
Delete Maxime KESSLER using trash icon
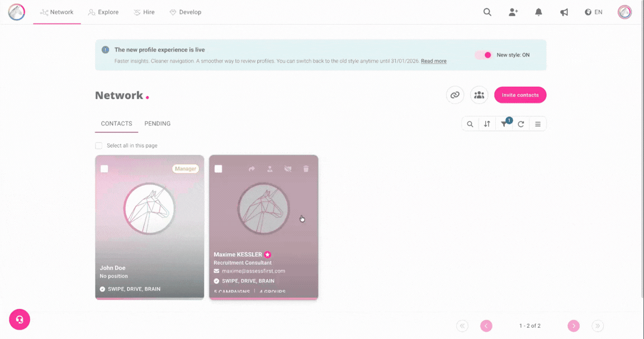click(306, 169)
